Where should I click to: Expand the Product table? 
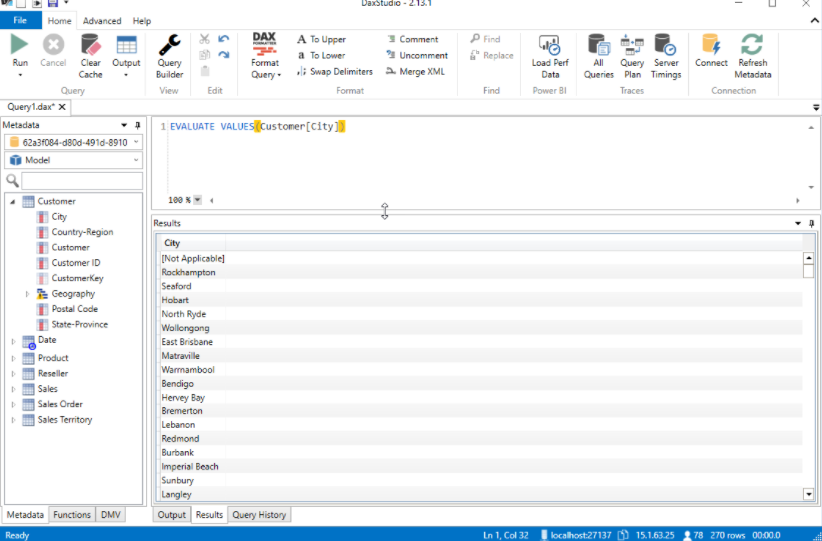[x=14, y=359]
